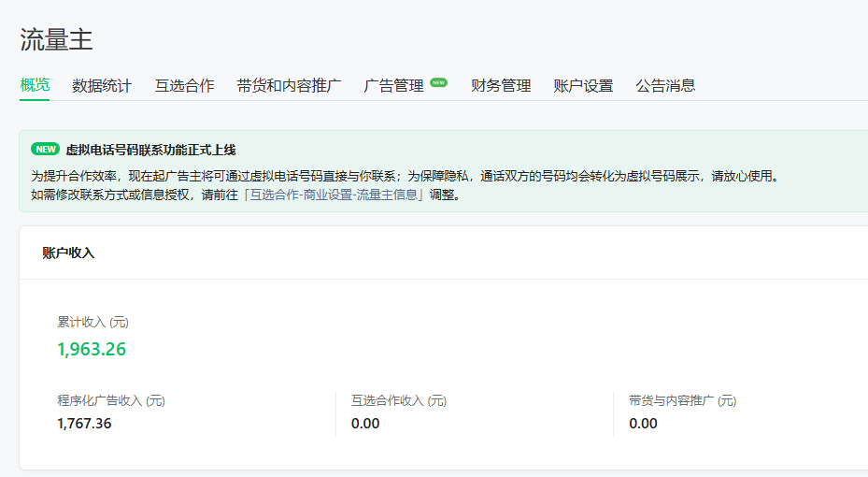This screenshot has height=477, width=868.
Task: Click the NEW badge beside 广告管理
Action: pos(438,83)
